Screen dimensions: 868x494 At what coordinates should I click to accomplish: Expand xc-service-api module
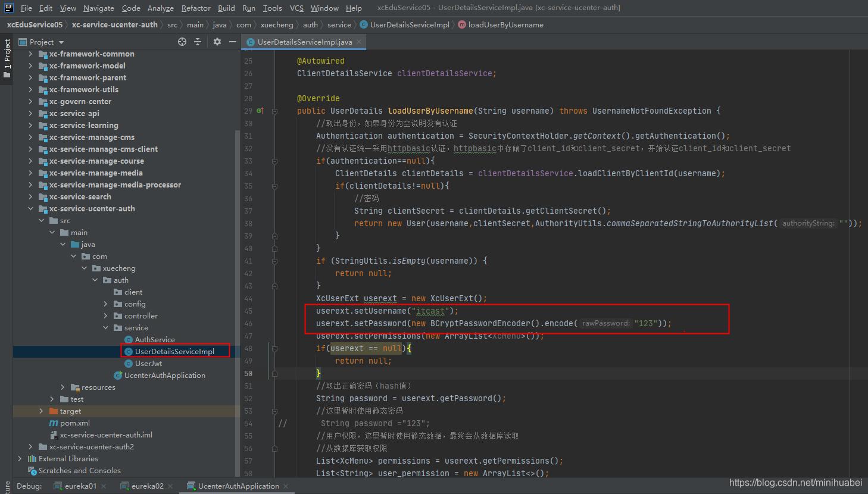coord(30,113)
